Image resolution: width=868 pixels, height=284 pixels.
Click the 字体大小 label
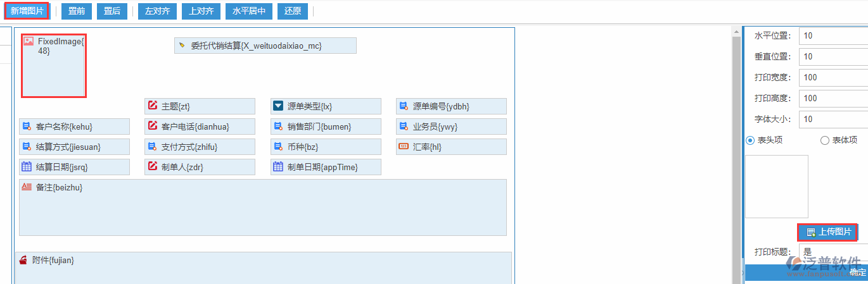pos(772,119)
